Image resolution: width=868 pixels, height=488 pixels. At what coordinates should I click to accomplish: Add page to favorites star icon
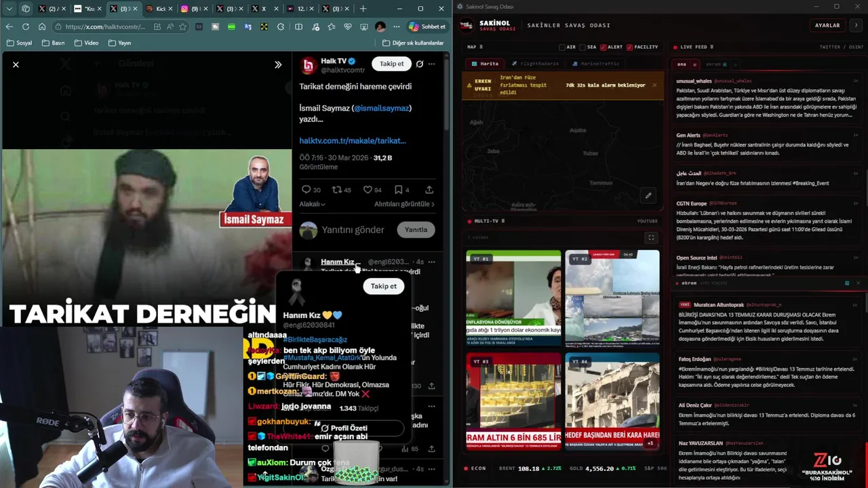[182, 26]
